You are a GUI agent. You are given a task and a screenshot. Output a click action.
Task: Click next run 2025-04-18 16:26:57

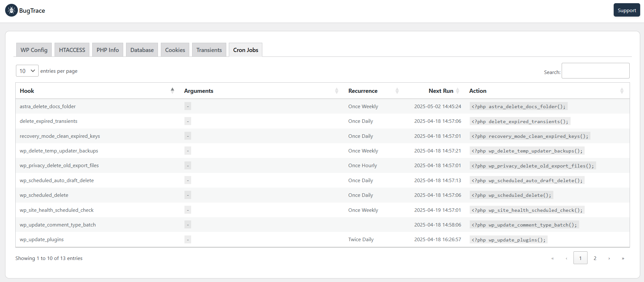point(438,240)
